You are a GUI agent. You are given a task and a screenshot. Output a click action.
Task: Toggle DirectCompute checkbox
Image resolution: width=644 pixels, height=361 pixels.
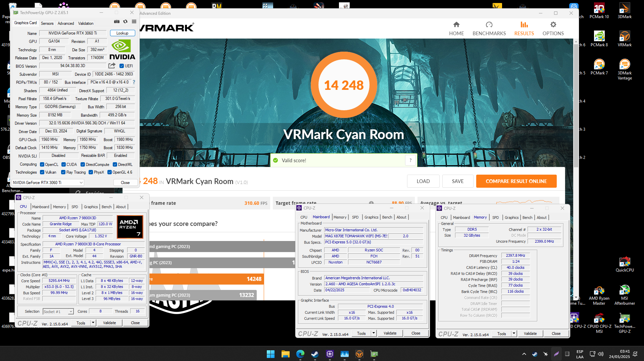pos(83,165)
